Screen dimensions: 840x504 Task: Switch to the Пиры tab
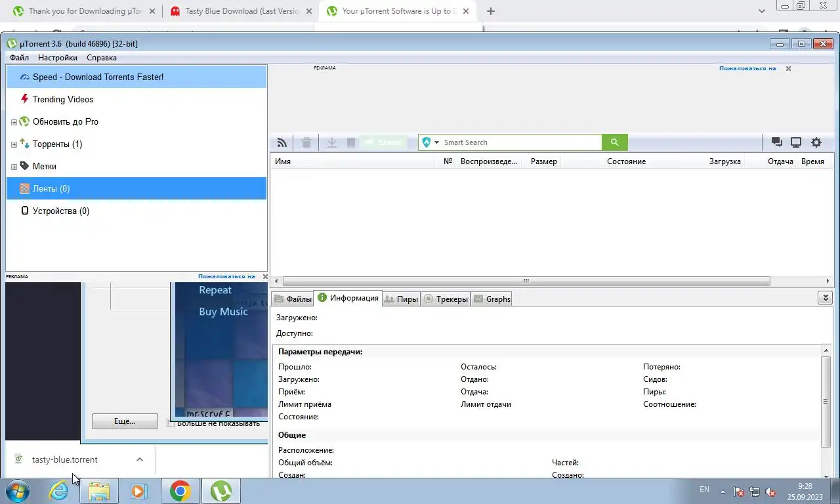(402, 299)
